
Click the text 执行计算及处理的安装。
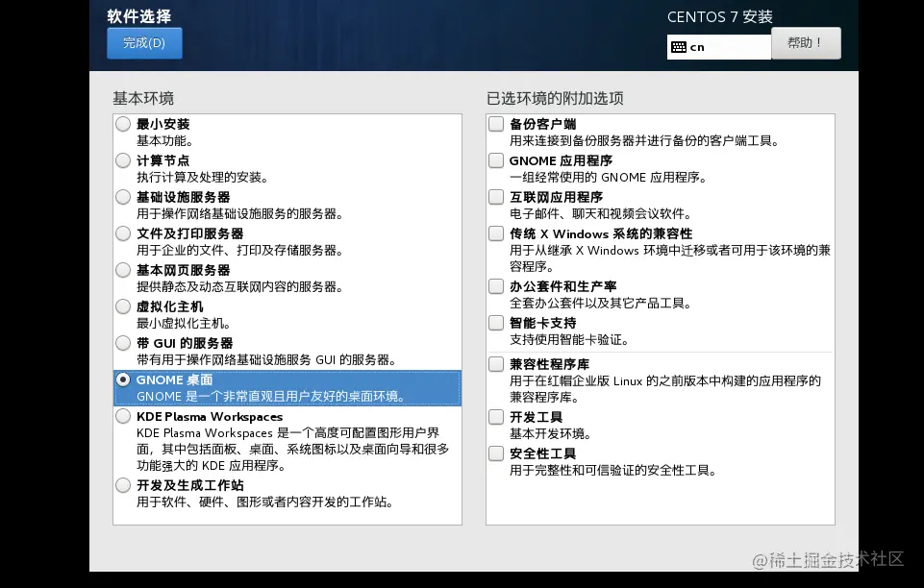[202, 178]
